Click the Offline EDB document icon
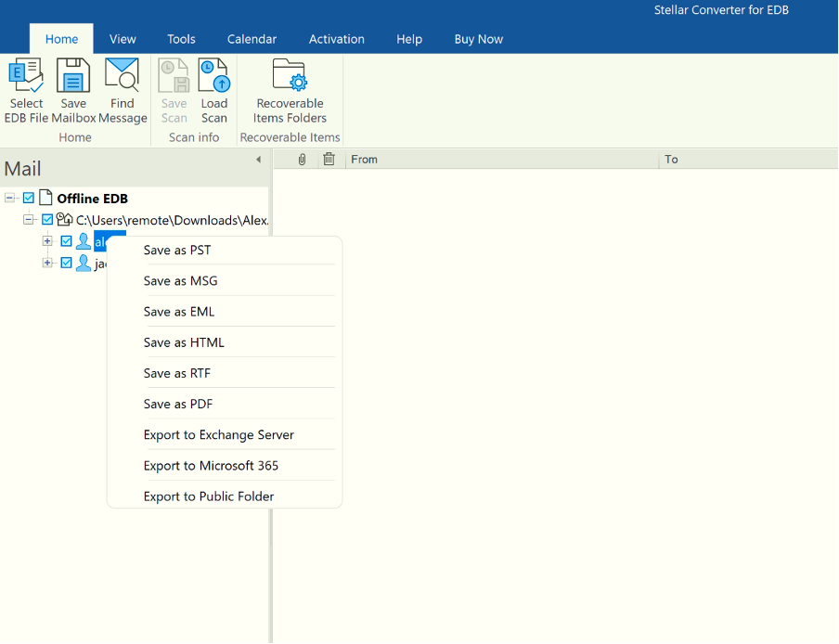839x644 pixels. point(46,198)
